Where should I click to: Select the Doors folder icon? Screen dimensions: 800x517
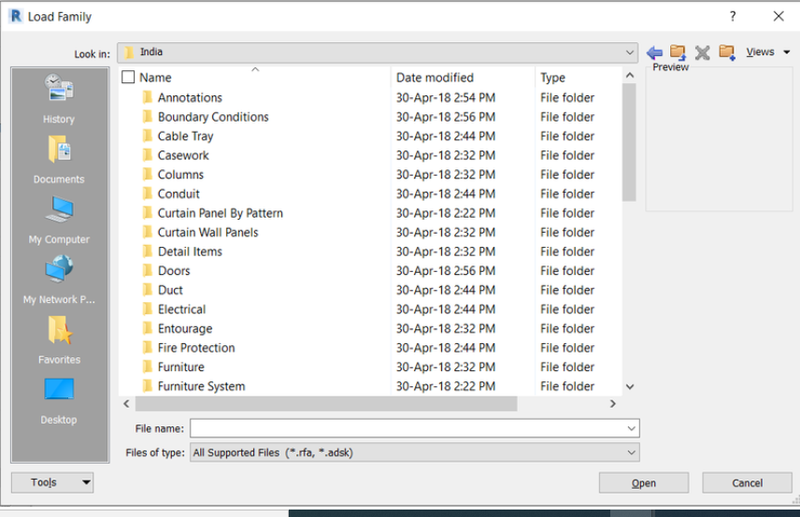point(147,270)
